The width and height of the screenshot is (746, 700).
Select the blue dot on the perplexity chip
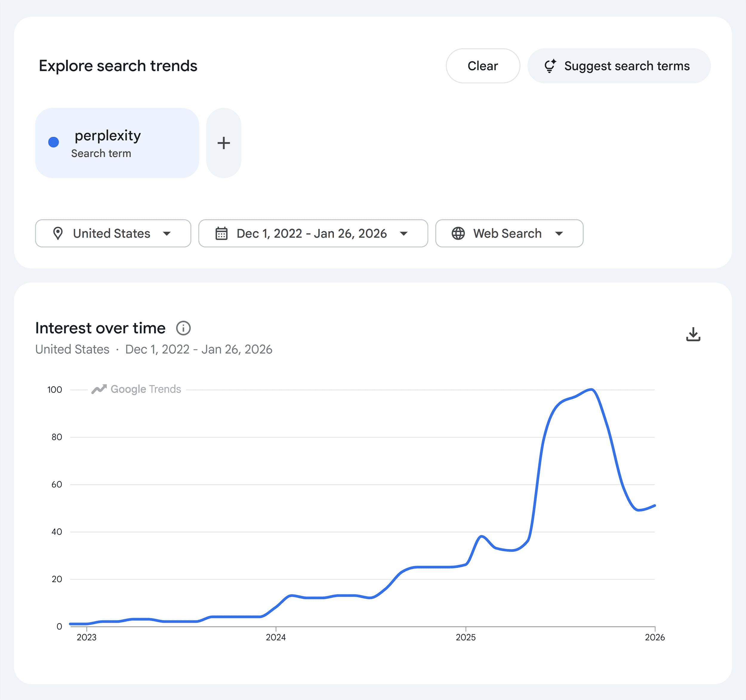point(54,142)
